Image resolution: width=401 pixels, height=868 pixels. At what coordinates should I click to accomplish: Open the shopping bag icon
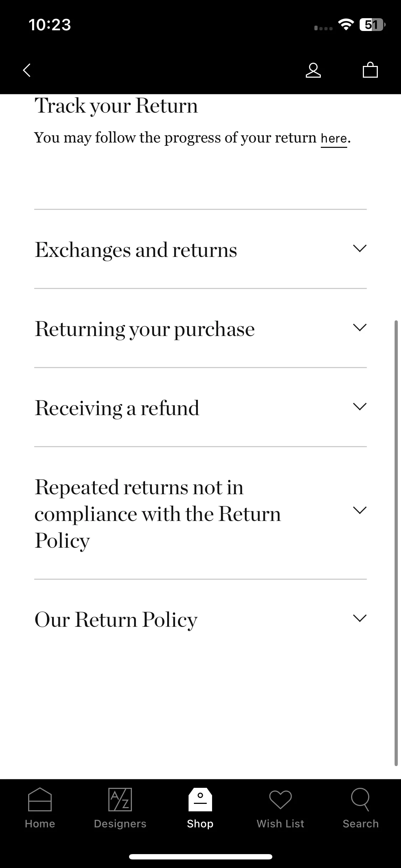pos(370,70)
